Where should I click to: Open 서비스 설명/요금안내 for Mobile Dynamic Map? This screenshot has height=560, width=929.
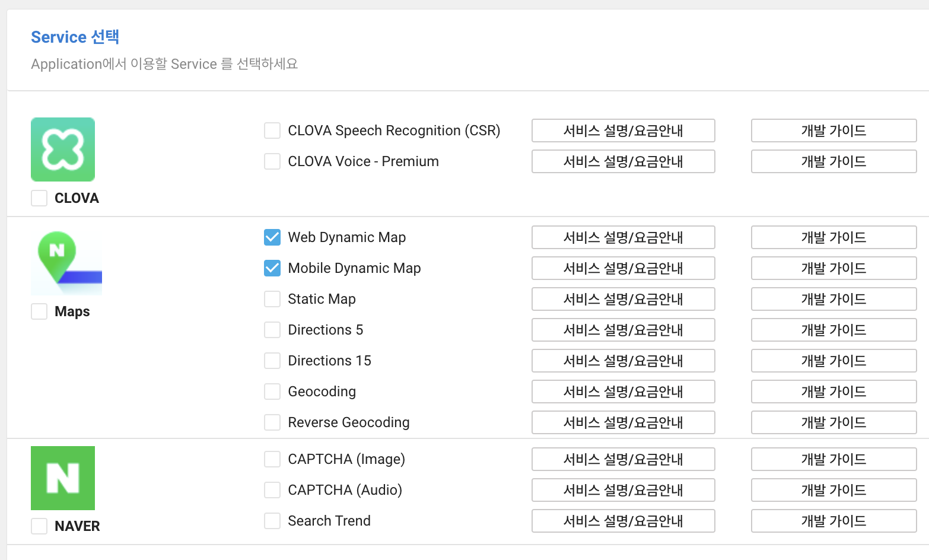click(623, 268)
